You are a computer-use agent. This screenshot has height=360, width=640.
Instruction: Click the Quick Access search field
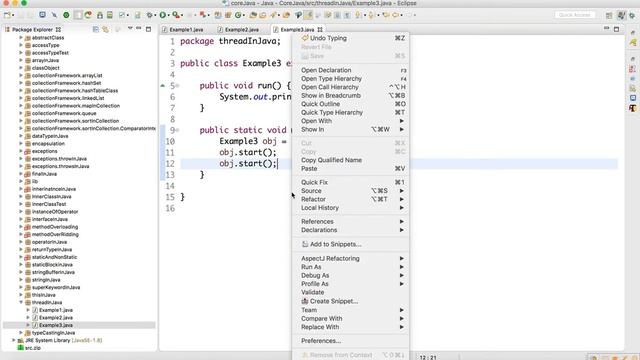[574, 15]
